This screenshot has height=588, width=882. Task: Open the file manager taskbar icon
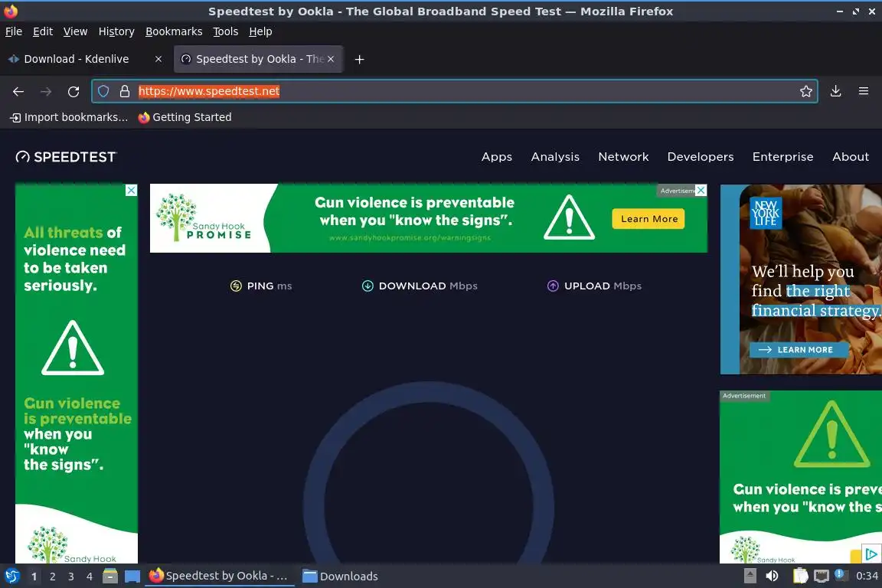[x=110, y=576]
